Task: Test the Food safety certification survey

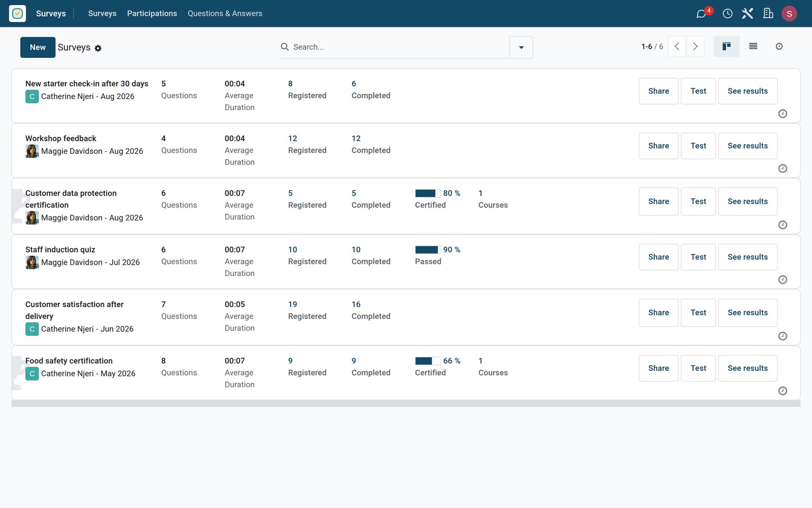Action: pyautogui.click(x=698, y=368)
